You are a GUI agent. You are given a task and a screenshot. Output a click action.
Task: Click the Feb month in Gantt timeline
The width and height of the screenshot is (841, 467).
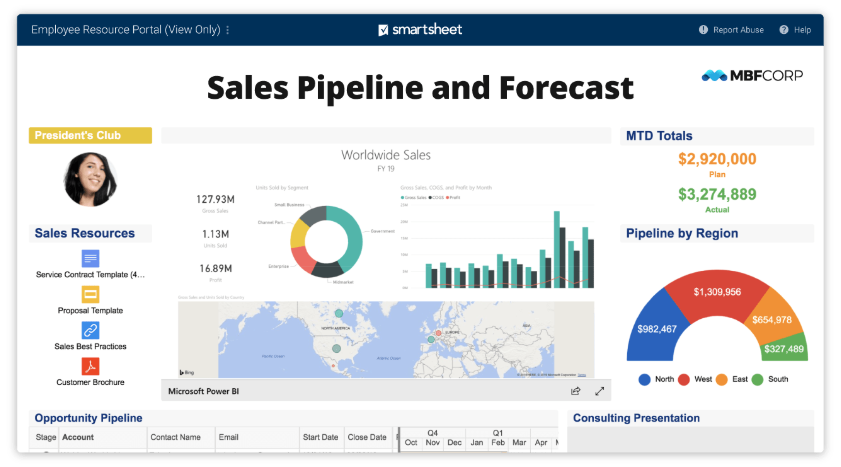click(x=498, y=443)
